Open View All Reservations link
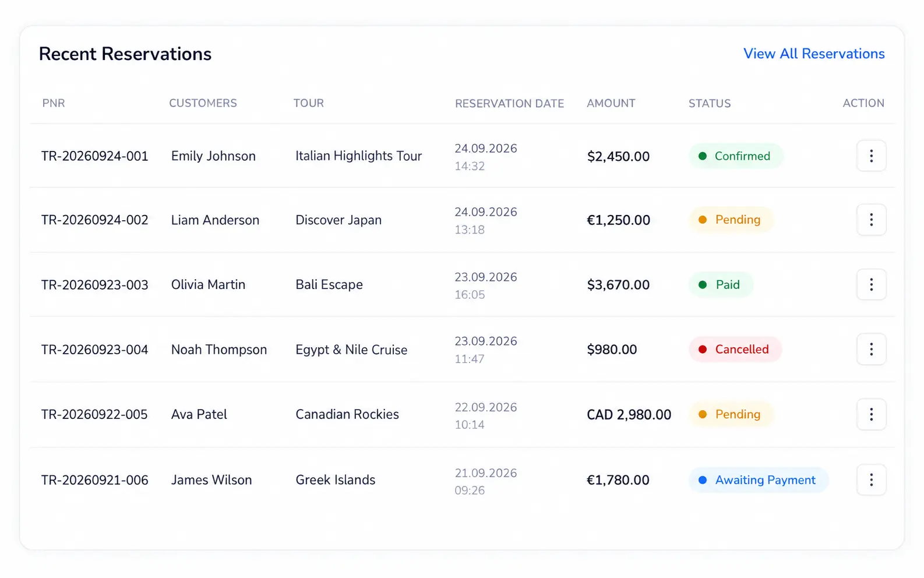Screen dimensions: 924x578 pyautogui.click(x=814, y=54)
